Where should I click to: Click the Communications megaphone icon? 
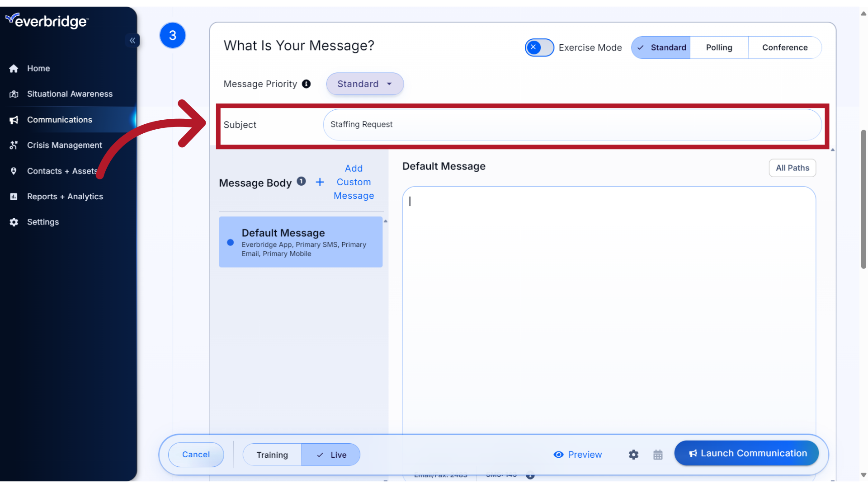point(14,119)
